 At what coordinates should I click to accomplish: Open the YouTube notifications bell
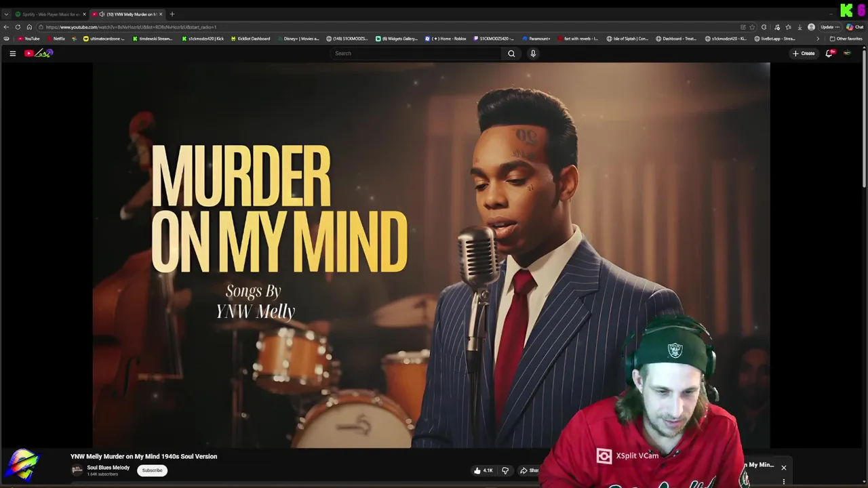pos(829,54)
